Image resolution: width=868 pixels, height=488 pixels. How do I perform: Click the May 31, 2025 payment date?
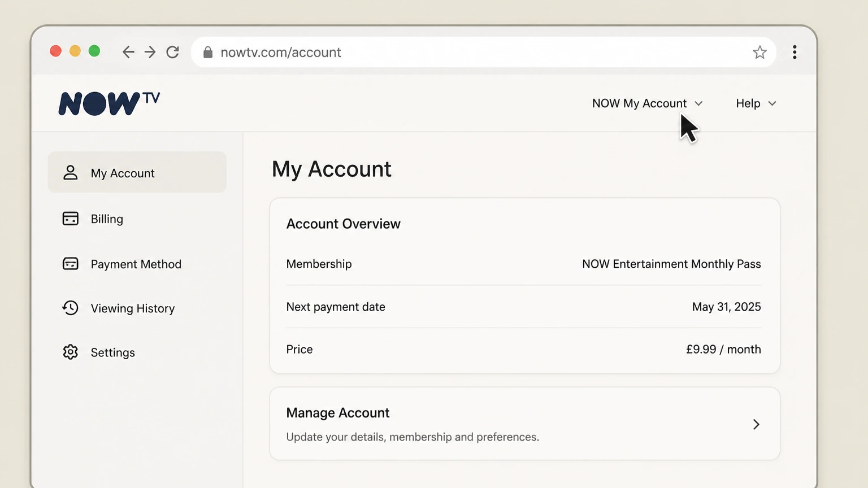[x=726, y=307]
